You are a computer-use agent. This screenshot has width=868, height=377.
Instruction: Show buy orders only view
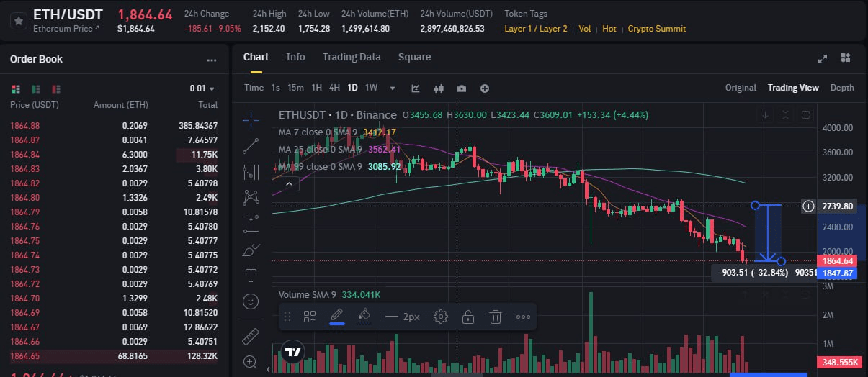click(x=36, y=88)
